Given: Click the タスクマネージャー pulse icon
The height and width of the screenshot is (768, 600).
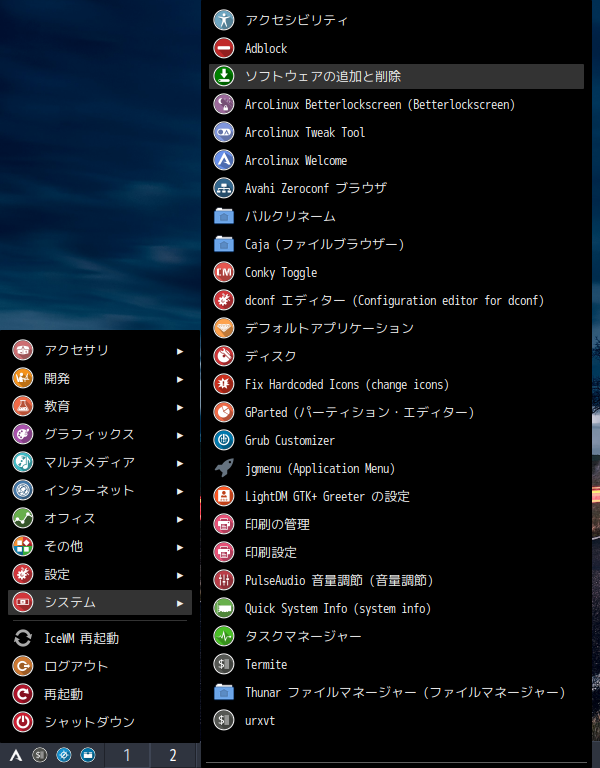Looking at the screenshot, I should click(224, 636).
